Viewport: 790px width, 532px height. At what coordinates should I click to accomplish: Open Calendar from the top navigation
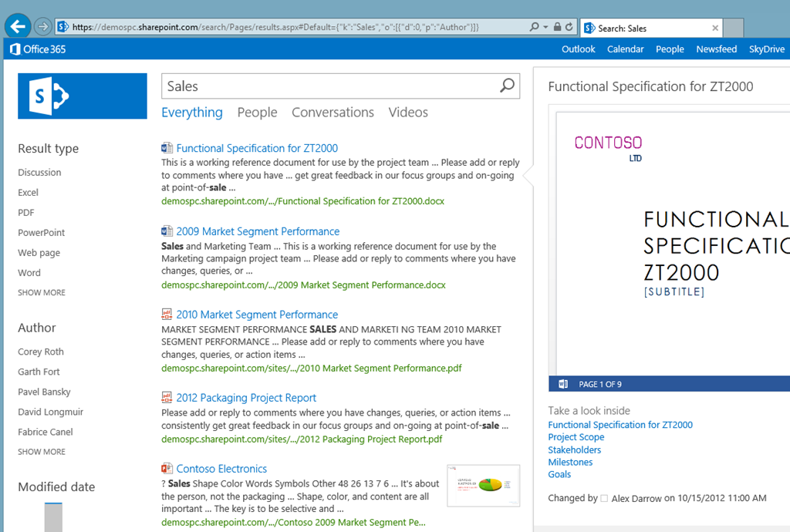625,49
